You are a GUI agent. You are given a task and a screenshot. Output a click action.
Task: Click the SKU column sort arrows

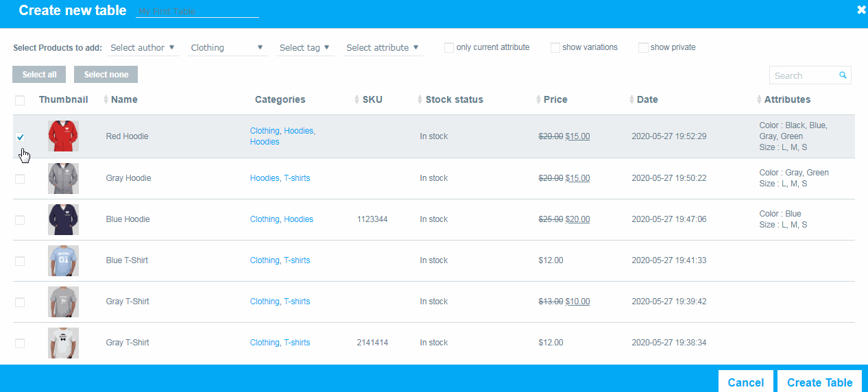click(357, 100)
